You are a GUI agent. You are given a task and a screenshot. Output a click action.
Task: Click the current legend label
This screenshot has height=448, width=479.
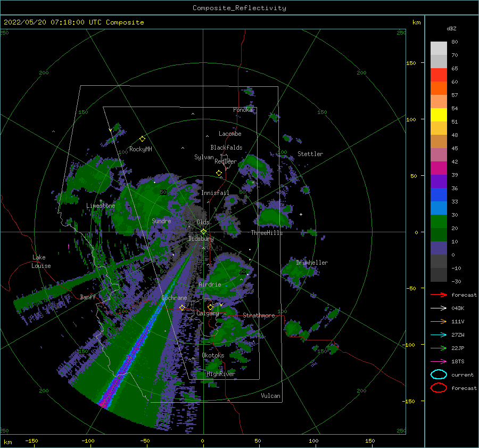pos(463,375)
